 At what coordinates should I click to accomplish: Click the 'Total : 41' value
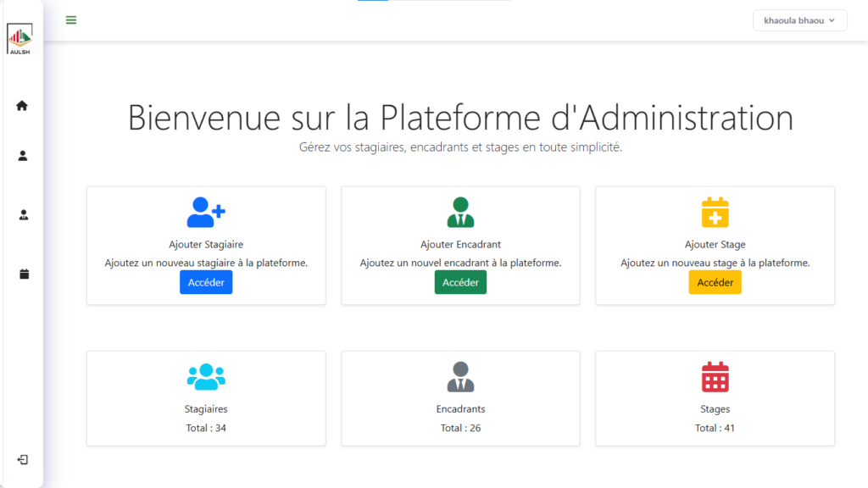(715, 428)
